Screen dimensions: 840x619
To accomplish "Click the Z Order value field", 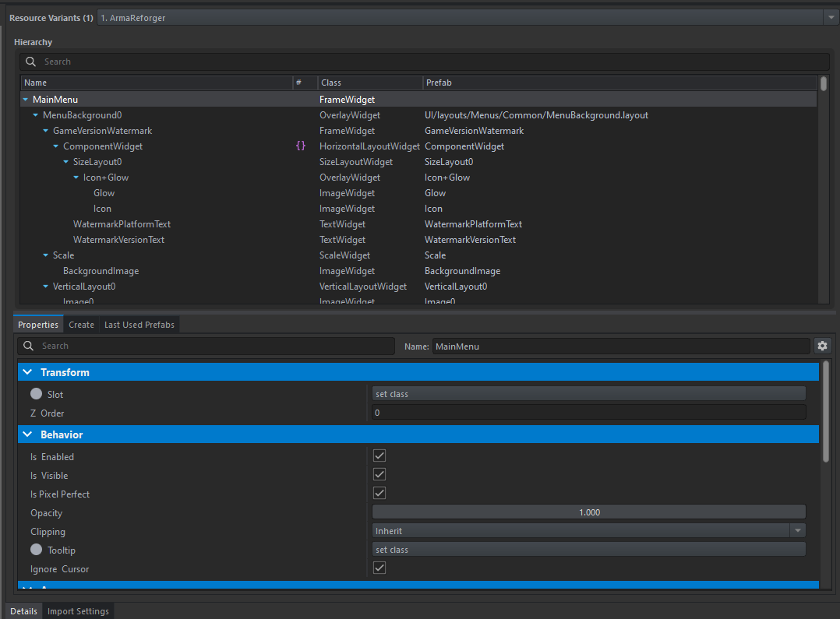I will coord(589,413).
